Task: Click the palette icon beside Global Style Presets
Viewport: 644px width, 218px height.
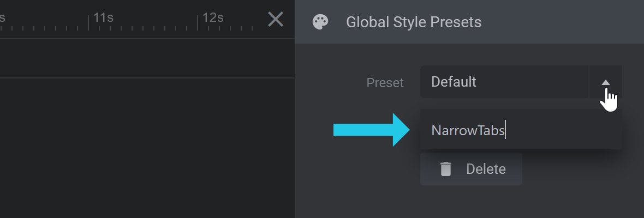Action: 320,22
